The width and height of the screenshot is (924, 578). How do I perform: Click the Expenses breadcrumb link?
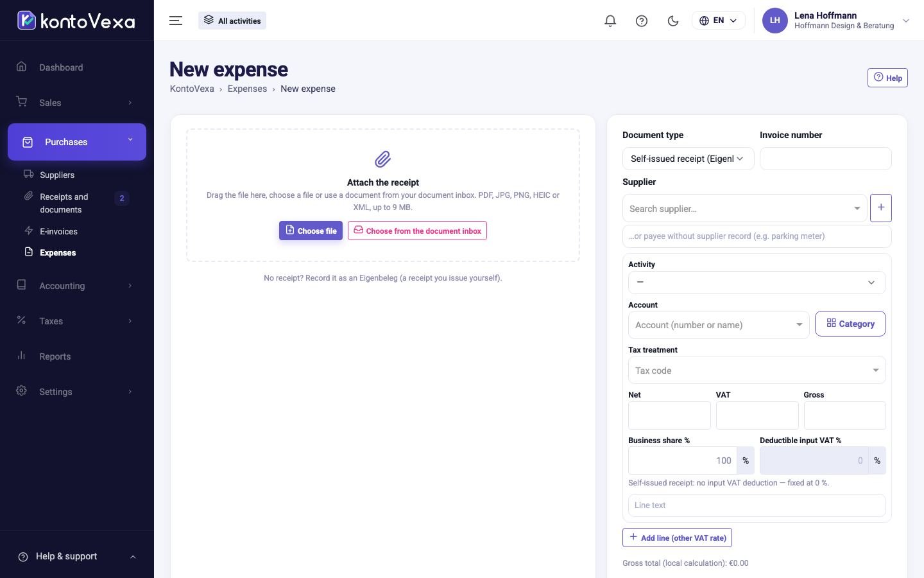247,89
